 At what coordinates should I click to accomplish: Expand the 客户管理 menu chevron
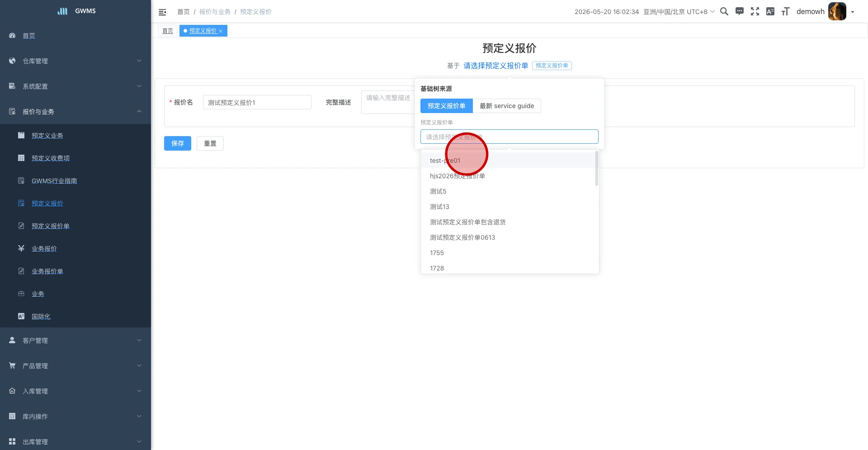(139, 340)
